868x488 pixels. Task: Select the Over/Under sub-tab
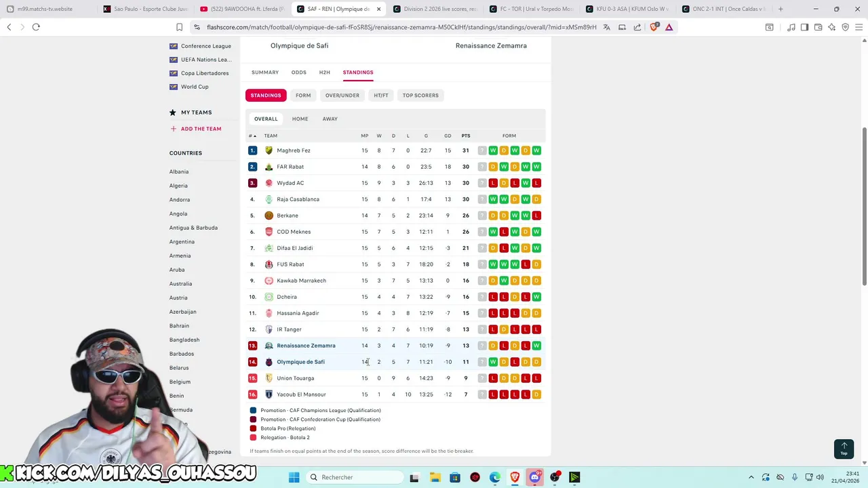(342, 96)
